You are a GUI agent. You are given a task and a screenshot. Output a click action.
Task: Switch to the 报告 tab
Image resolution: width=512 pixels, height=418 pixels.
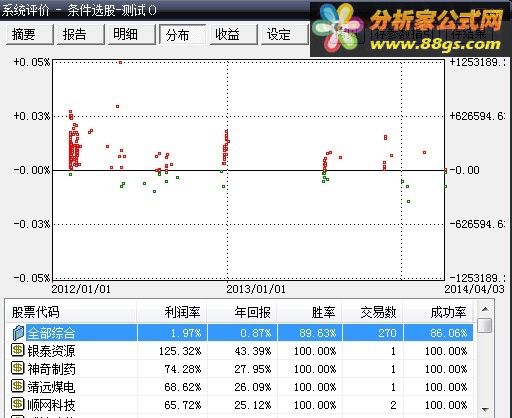[80, 34]
